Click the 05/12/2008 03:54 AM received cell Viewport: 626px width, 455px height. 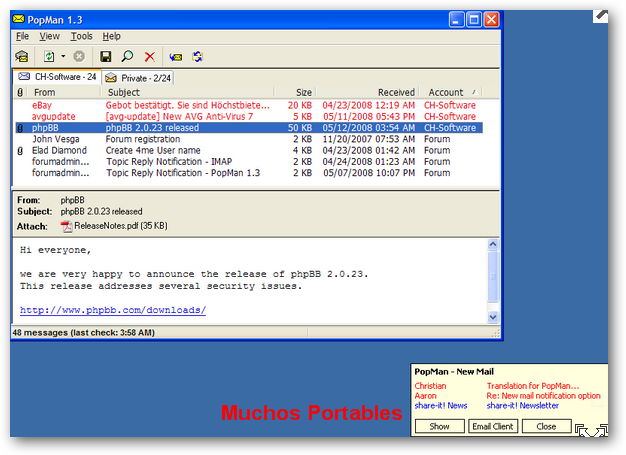click(x=368, y=128)
